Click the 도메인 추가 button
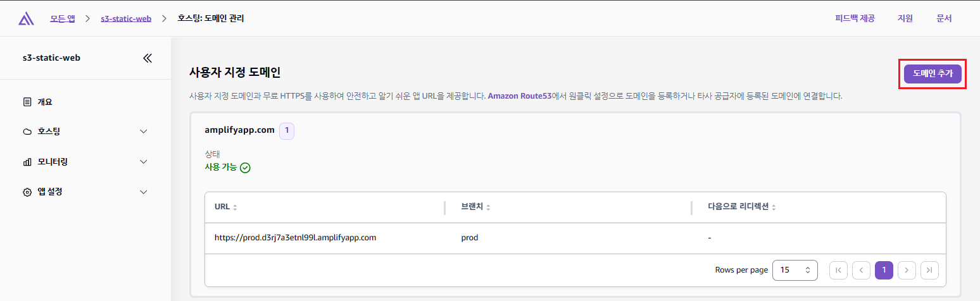This screenshot has width=980, height=301. 933,73
